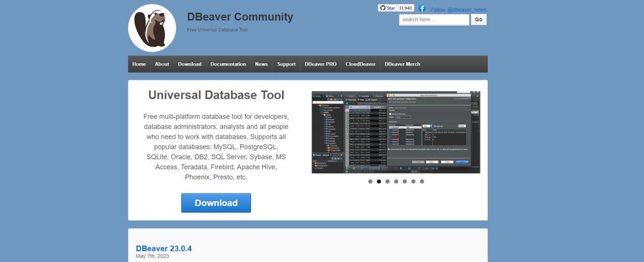Open the Facebook icon link
Viewport: 644px width, 262px height.
click(422, 8)
